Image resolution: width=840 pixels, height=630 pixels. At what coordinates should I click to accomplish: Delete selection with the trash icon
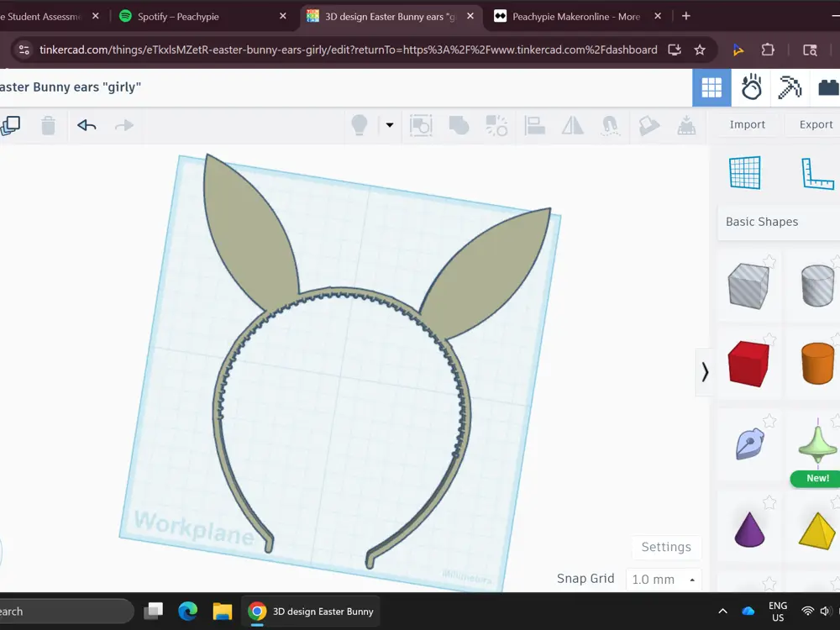click(x=48, y=126)
